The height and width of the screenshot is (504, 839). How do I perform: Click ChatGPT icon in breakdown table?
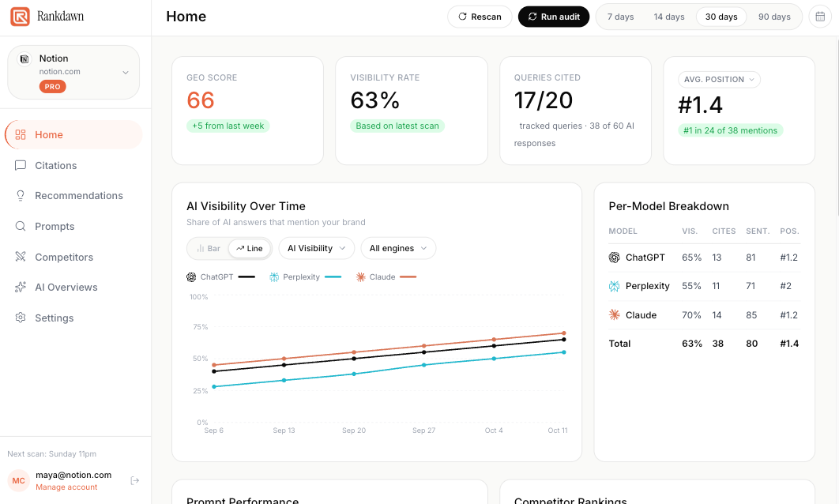615,258
